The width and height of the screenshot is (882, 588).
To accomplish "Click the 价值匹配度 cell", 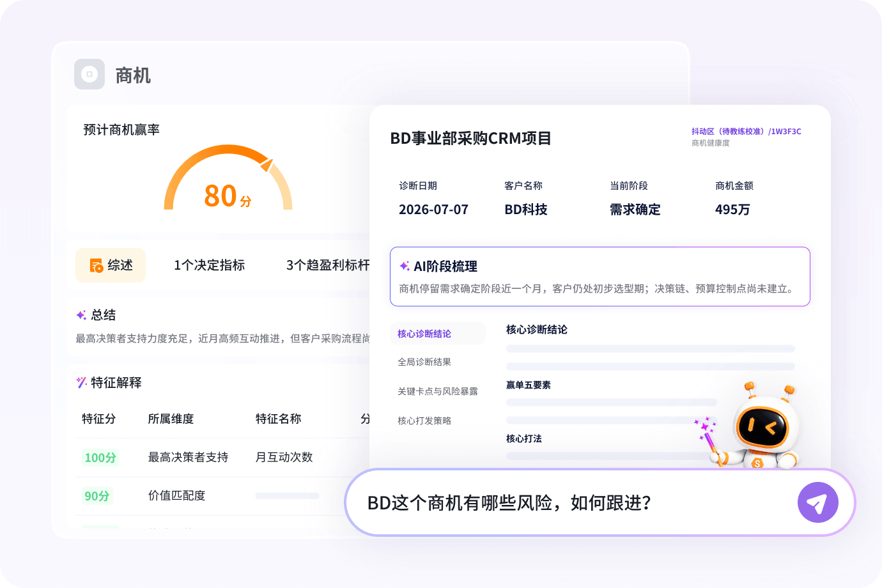I will click(177, 495).
